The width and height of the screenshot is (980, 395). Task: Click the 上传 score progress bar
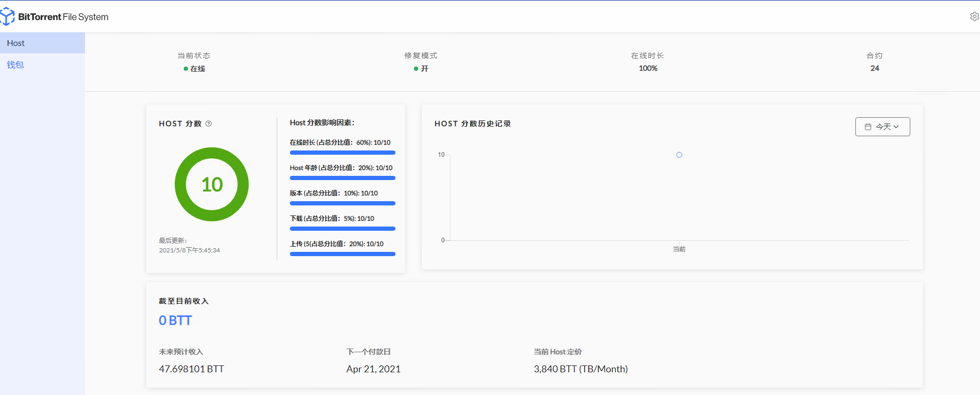pos(342,254)
